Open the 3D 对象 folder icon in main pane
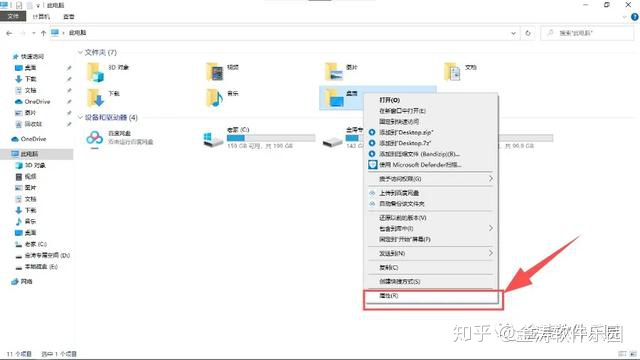The image size is (640, 360). coord(96,72)
